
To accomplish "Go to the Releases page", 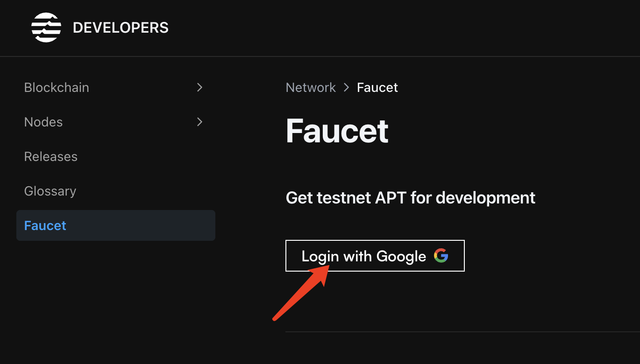I will pyautogui.click(x=50, y=156).
